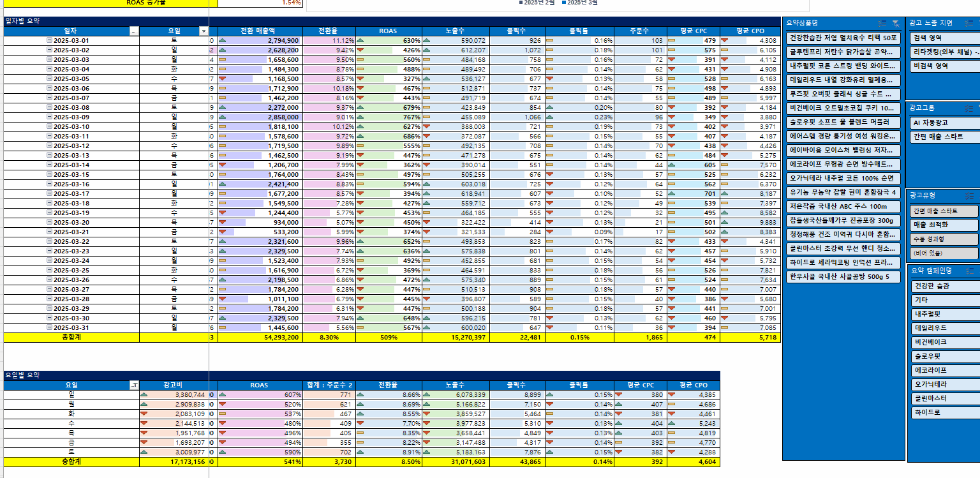This screenshot has height=478, width=980.
Task: Collapse the 2025-03-14 row using its minus button
Action: [x=49, y=165]
